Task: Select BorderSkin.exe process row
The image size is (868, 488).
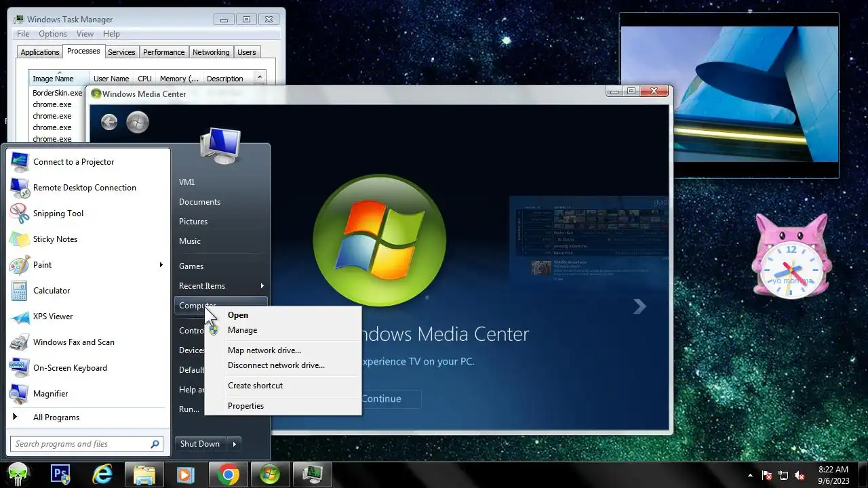Action: coord(58,93)
